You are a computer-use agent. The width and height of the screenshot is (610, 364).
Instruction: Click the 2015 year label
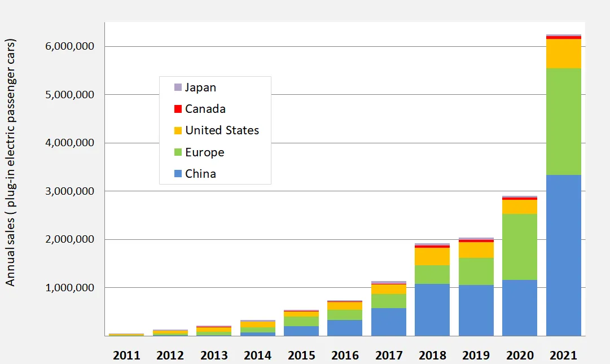tap(301, 355)
